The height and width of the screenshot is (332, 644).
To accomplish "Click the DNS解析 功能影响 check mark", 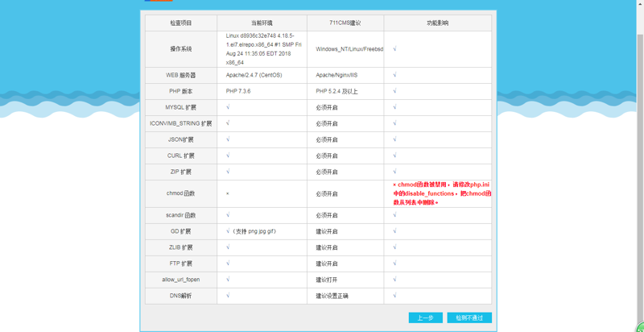I will coord(394,296).
